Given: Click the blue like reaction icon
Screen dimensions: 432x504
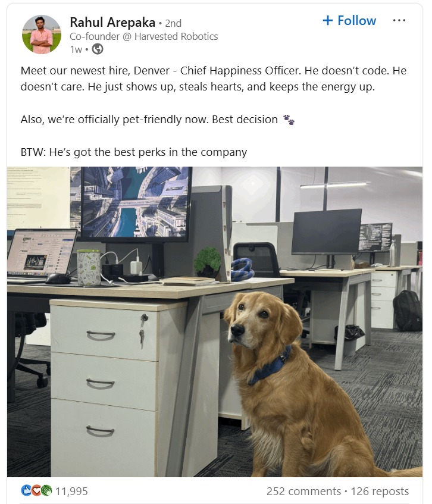Looking at the screenshot, I should coord(26,490).
